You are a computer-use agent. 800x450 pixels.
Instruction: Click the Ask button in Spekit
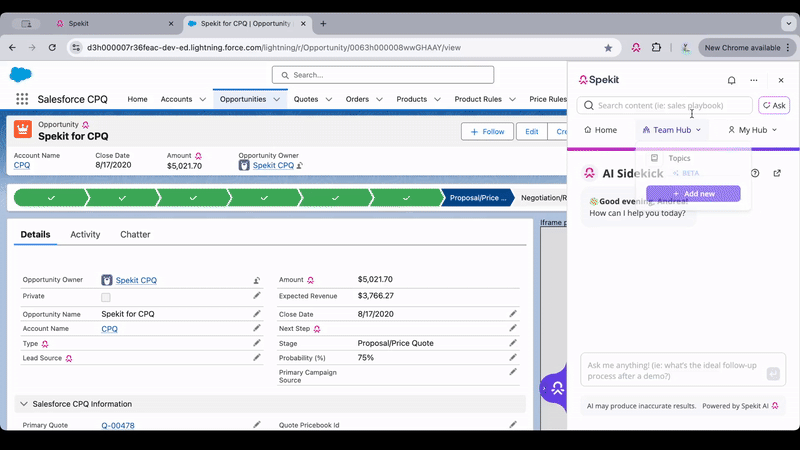774,106
